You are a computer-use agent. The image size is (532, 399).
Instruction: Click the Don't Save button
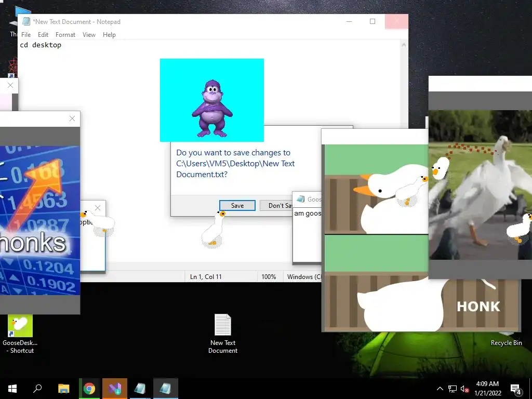tap(276, 205)
